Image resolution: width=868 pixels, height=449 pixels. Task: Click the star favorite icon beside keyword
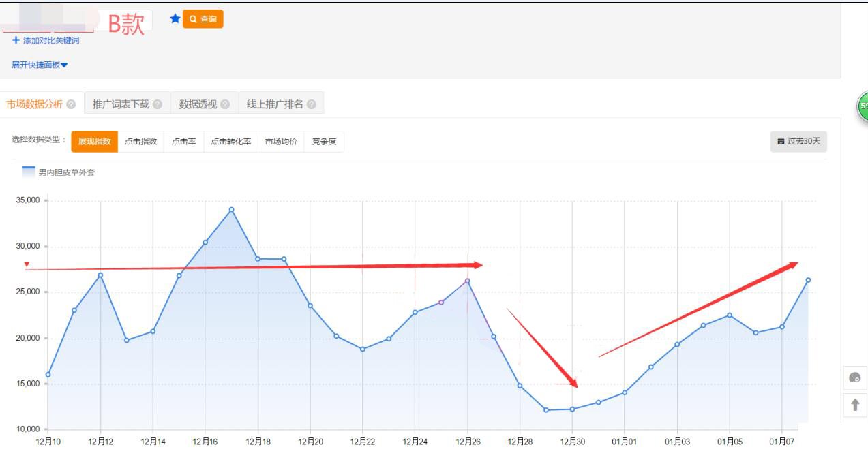(176, 18)
